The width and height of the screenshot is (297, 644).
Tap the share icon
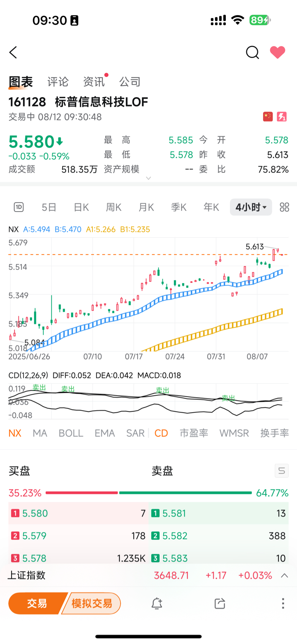coord(220,603)
